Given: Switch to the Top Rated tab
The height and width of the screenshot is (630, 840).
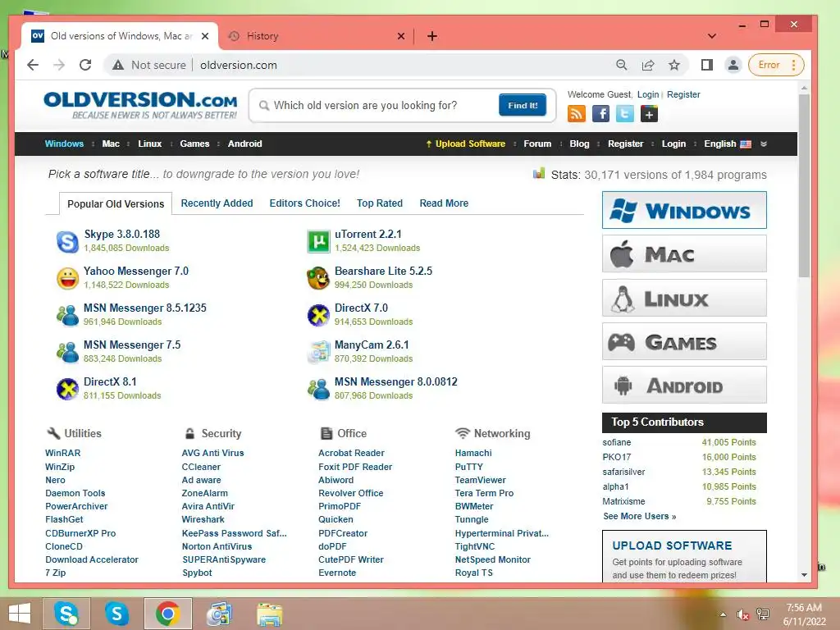Looking at the screenshot, I should coord(380,203).
